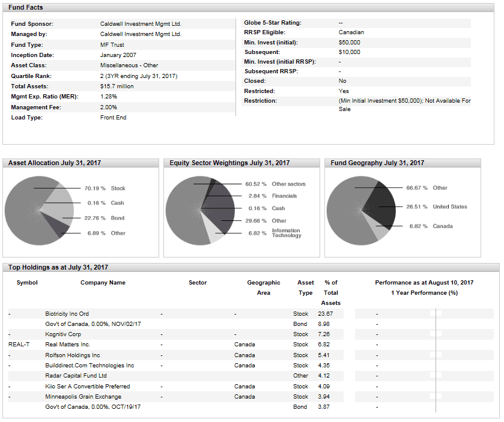Select the Biotricity Inc Ord holding
504x422 pixels.
(x=67, y=314)
